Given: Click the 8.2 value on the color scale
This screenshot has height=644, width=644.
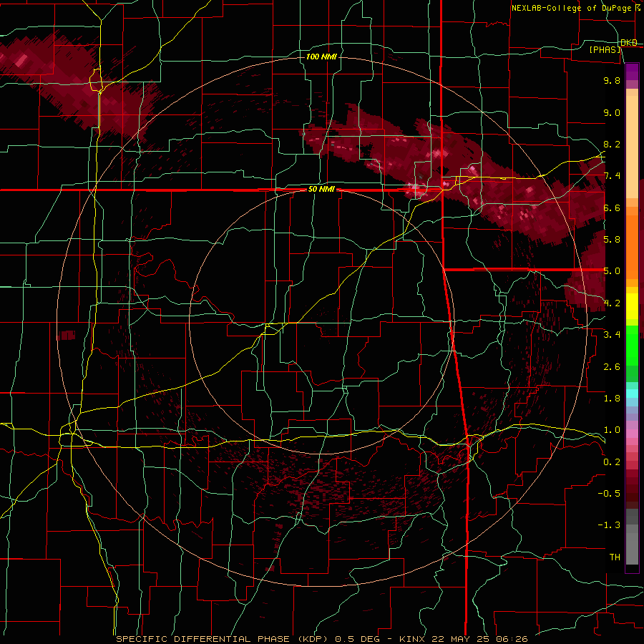Looking at the screenshot, I should 612,144.
